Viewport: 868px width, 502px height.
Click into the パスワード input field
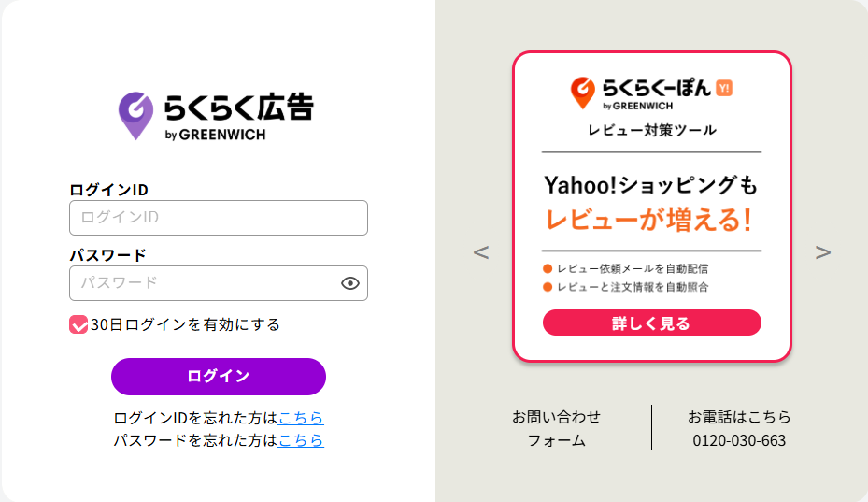206,283
